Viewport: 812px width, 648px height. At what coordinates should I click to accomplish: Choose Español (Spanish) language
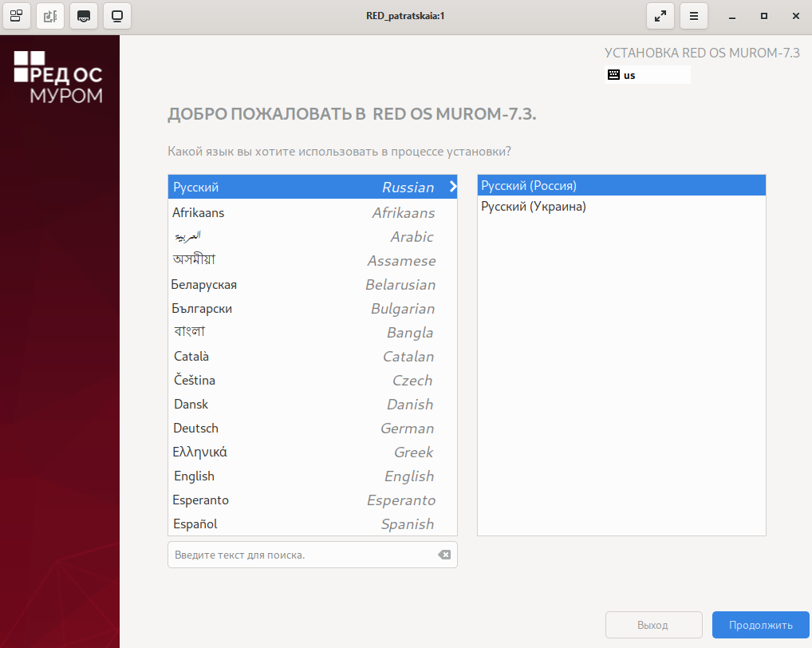click(312, 524)
